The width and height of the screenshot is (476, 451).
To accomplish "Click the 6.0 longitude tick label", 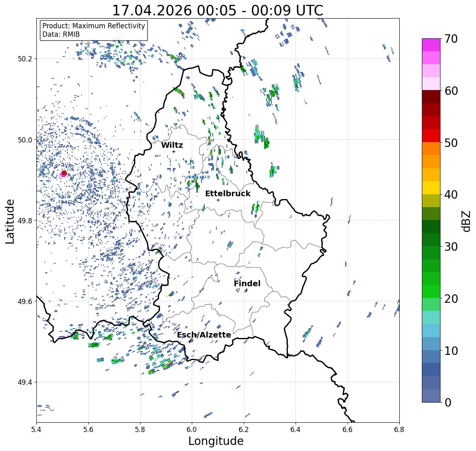I will (x=192, y=430).
